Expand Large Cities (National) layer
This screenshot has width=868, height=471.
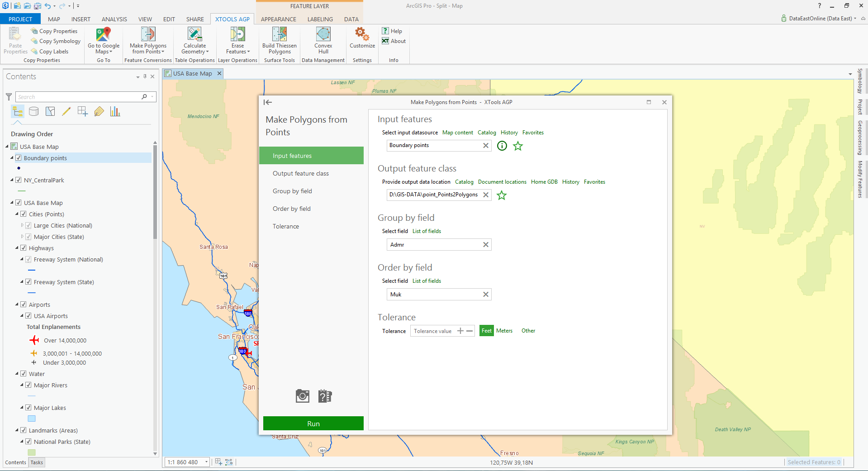tap(22, 225)
